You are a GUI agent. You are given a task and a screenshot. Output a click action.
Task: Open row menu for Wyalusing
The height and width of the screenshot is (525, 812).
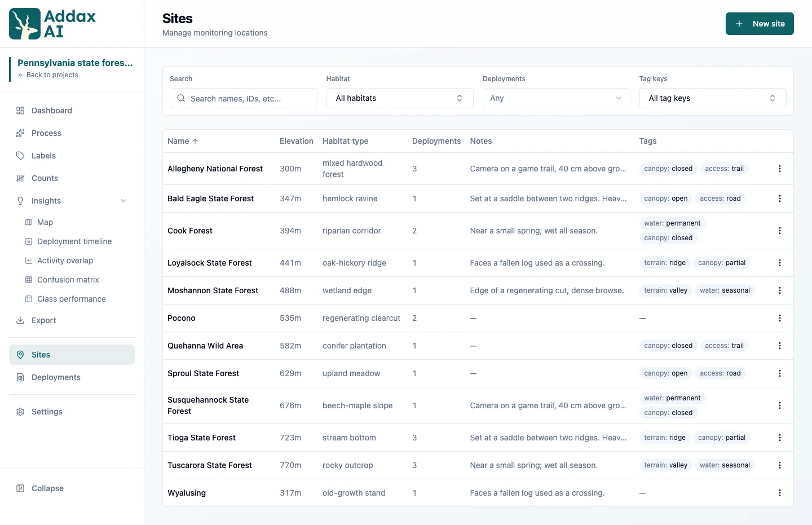pyautogui.click(x=780, y=493)
